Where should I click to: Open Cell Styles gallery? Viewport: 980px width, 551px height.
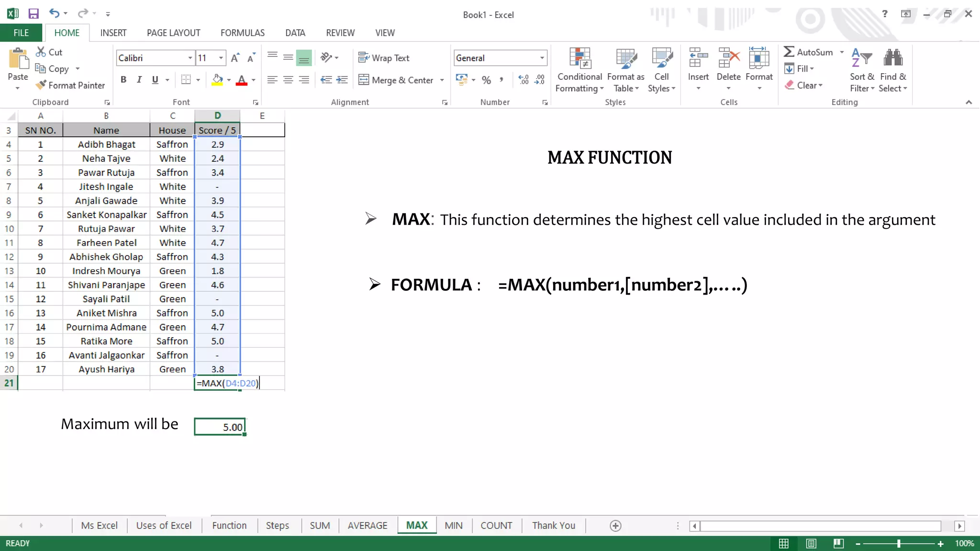(662, 70)
